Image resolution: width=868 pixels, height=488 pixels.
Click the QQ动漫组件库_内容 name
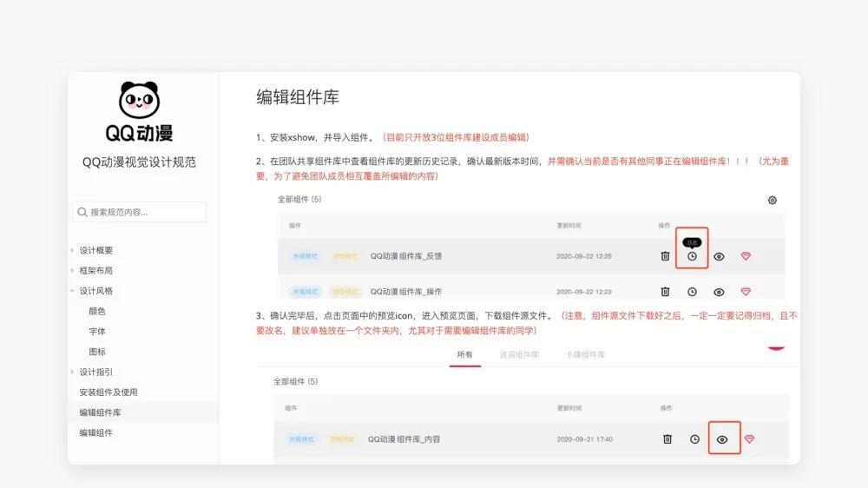pos(404,439)
